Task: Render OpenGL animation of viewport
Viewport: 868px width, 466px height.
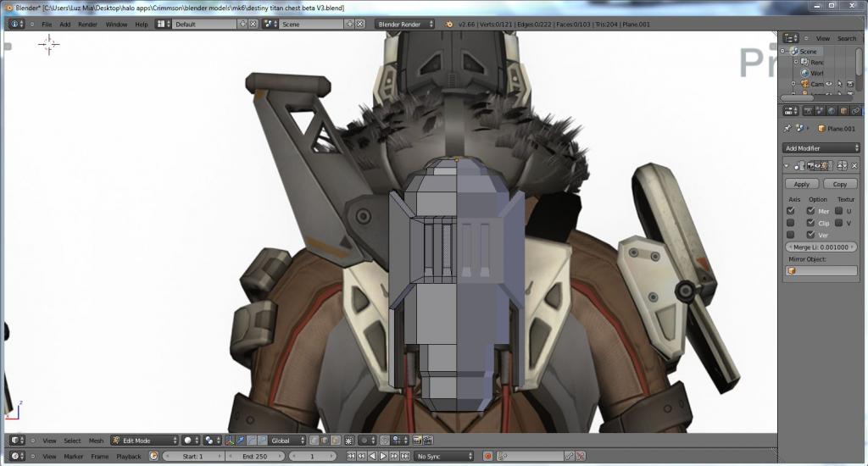Action: point(427,441)
